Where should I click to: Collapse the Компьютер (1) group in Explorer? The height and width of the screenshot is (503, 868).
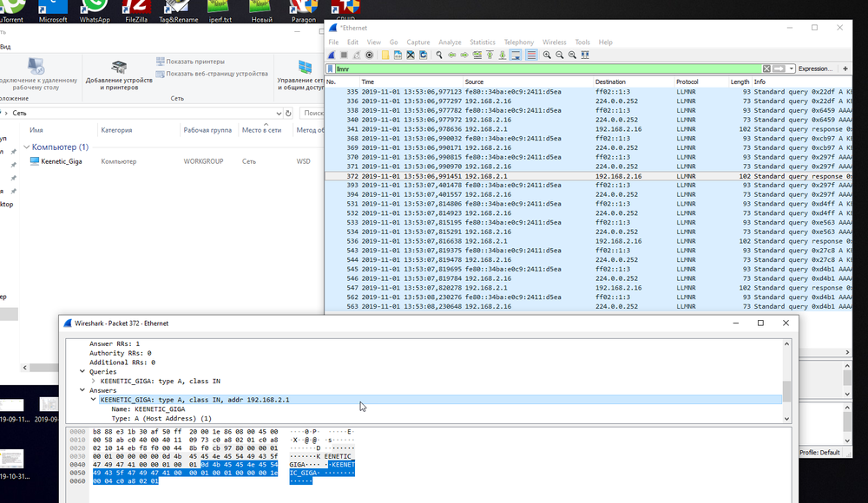(x=27, y=147)
